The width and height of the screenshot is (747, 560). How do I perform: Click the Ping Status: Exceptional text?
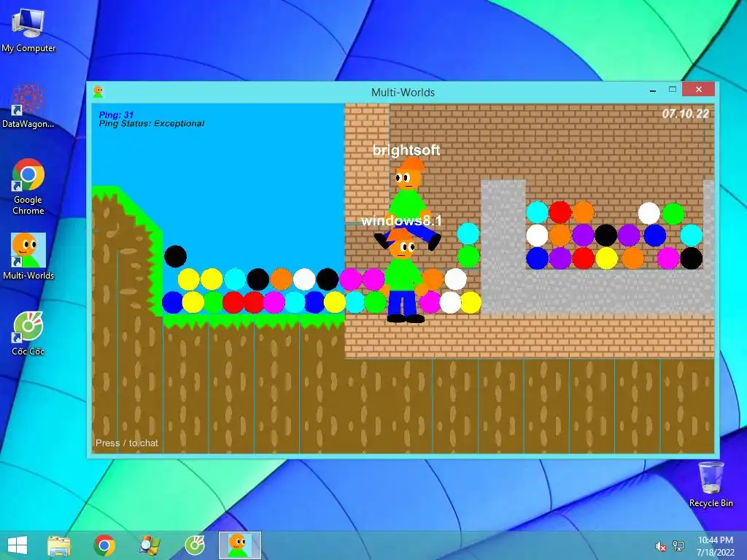152,124
